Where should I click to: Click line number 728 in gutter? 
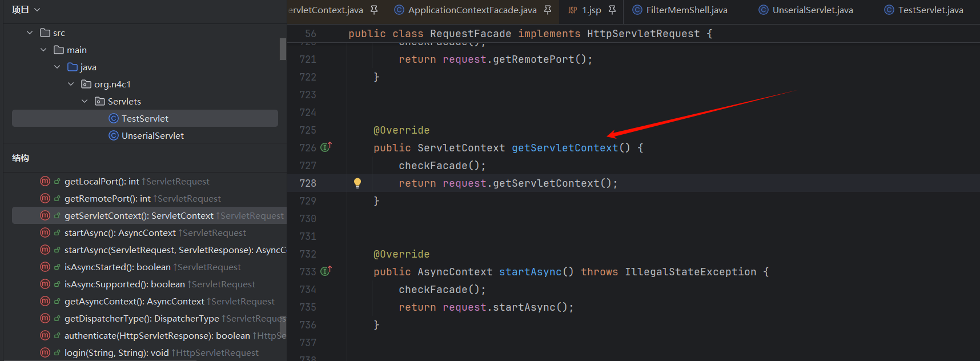tap(308, 183)
